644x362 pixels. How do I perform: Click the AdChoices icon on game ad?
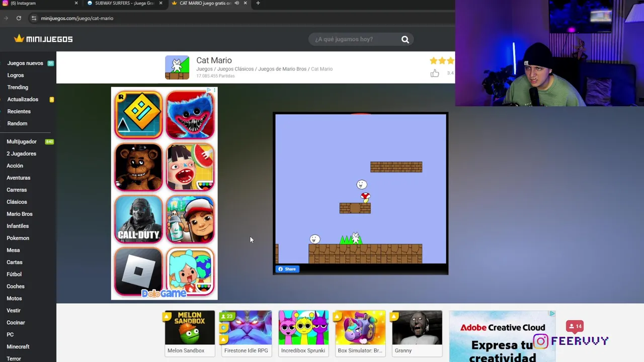point(209,90)
